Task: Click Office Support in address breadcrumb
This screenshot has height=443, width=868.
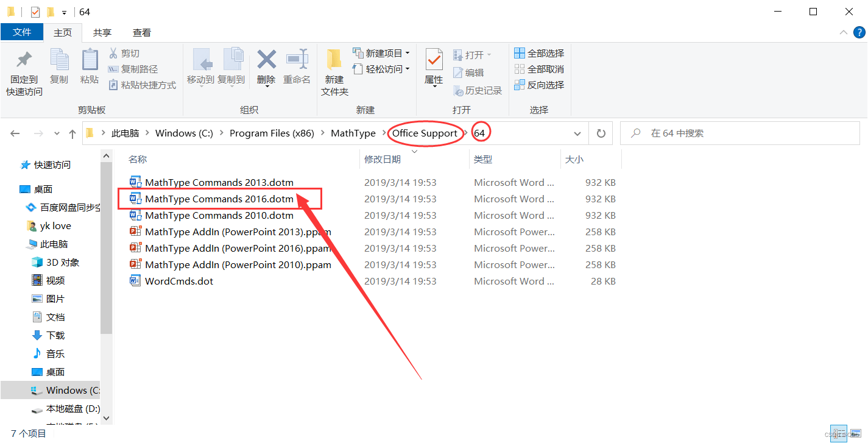Action: tap(425, 133)
